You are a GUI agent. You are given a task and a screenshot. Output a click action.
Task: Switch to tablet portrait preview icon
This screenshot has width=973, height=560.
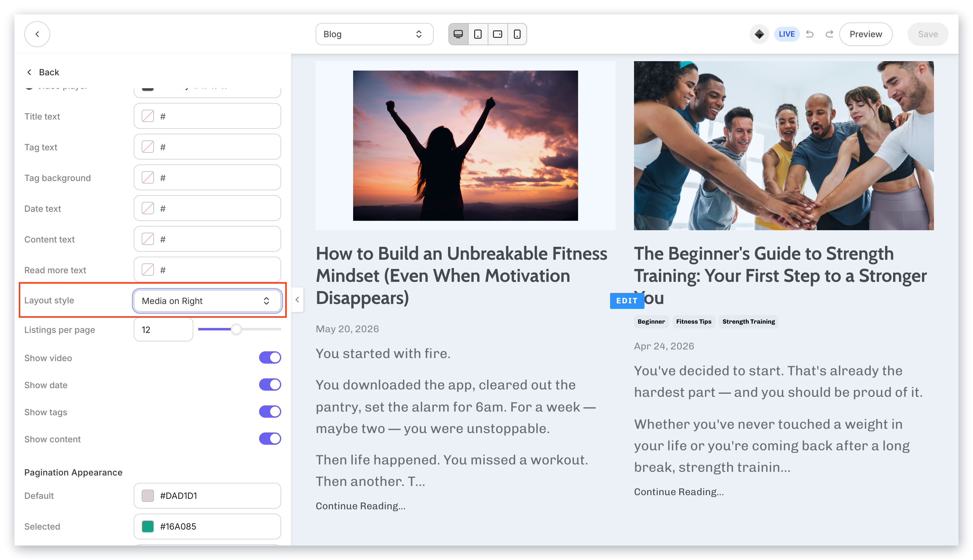478,34
